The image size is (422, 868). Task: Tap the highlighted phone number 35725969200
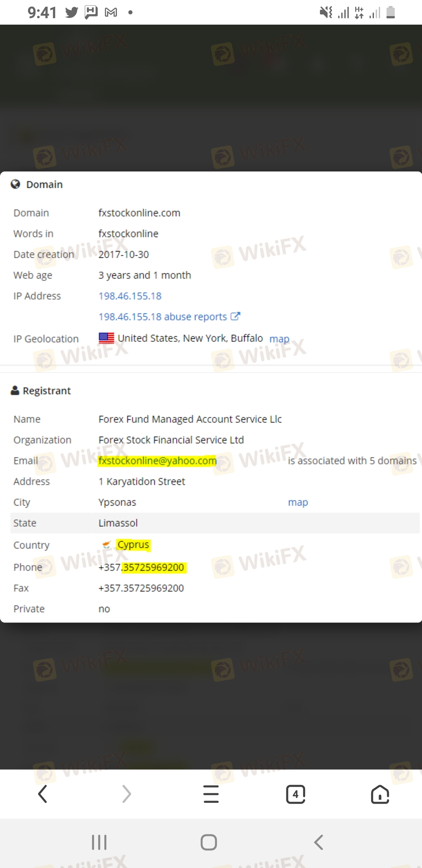pyautogui.click(x=154, y=567)
